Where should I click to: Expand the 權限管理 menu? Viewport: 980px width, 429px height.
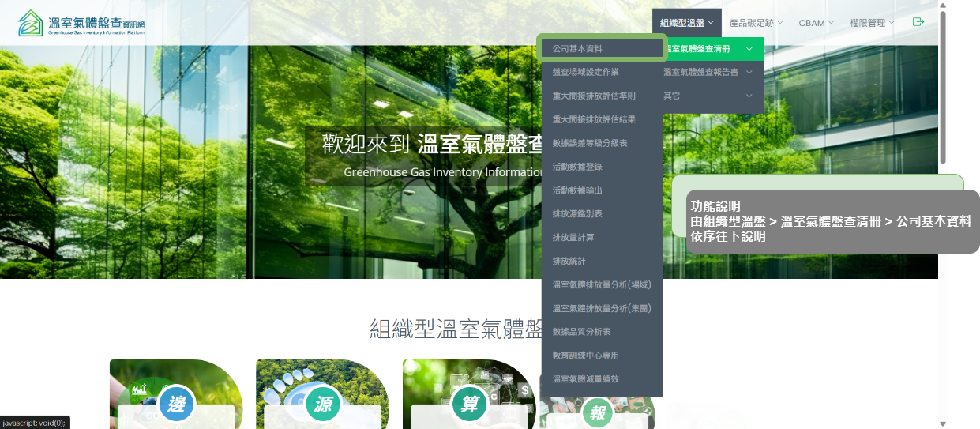[872, 23]
